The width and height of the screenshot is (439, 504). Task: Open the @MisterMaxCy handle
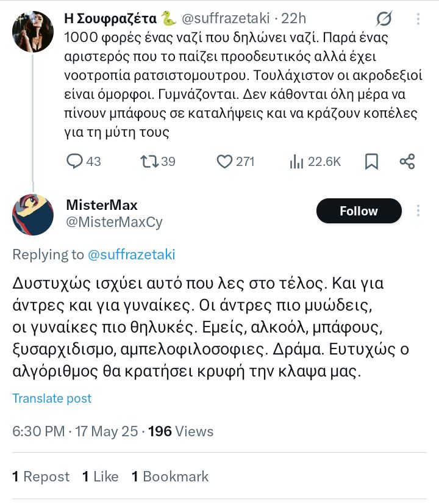(113, 222)
